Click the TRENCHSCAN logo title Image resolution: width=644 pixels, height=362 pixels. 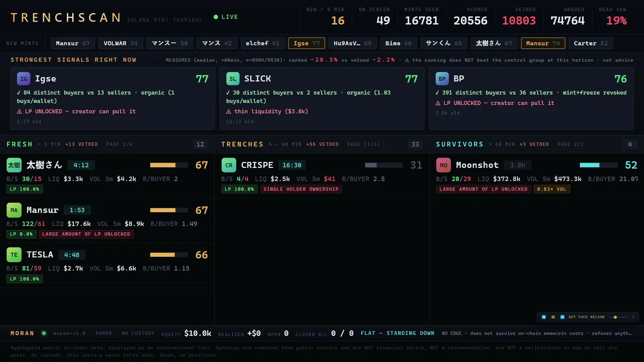(66, 18)
